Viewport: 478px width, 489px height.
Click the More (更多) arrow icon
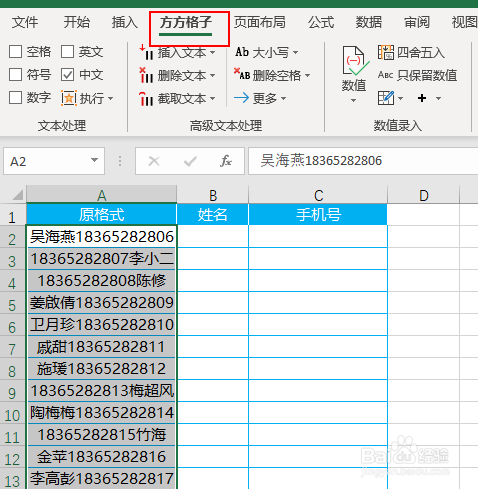click(241, 98)
